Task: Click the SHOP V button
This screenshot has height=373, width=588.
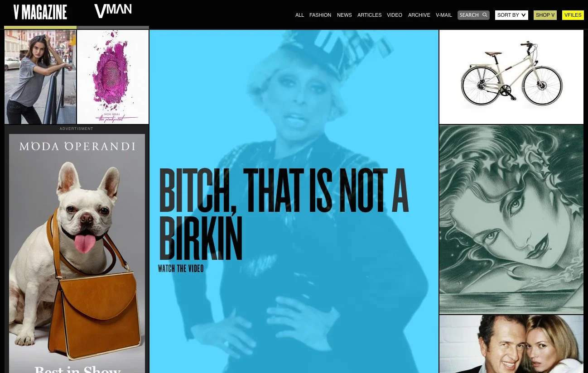Action: pos(545,15)
